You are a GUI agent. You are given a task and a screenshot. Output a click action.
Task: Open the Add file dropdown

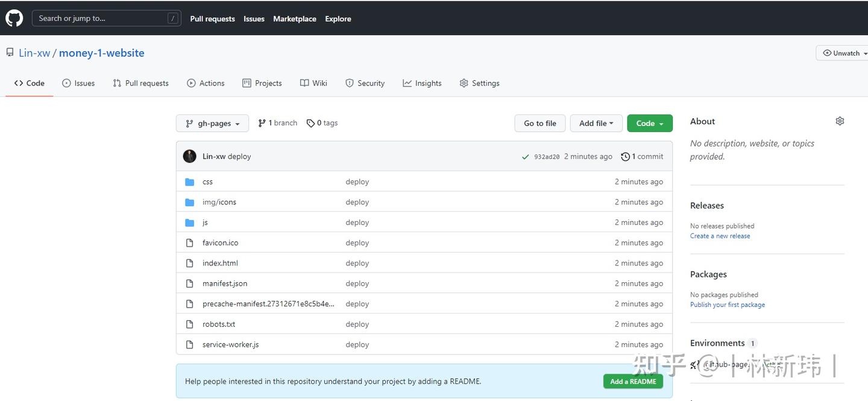click(596, 123)
